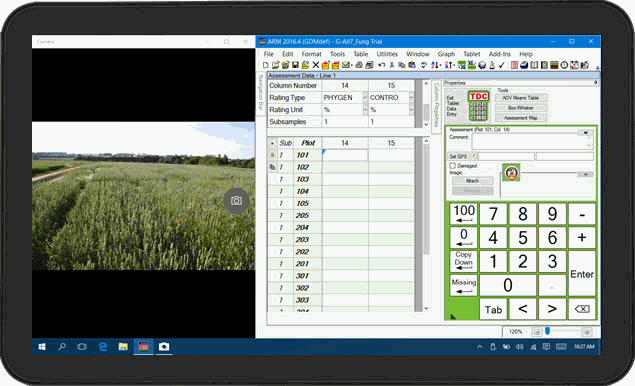Image resolution: width=635 pixels, height=386 pixels.
Task: Click the black X delete toolbar icon
Action: (316, 65)
